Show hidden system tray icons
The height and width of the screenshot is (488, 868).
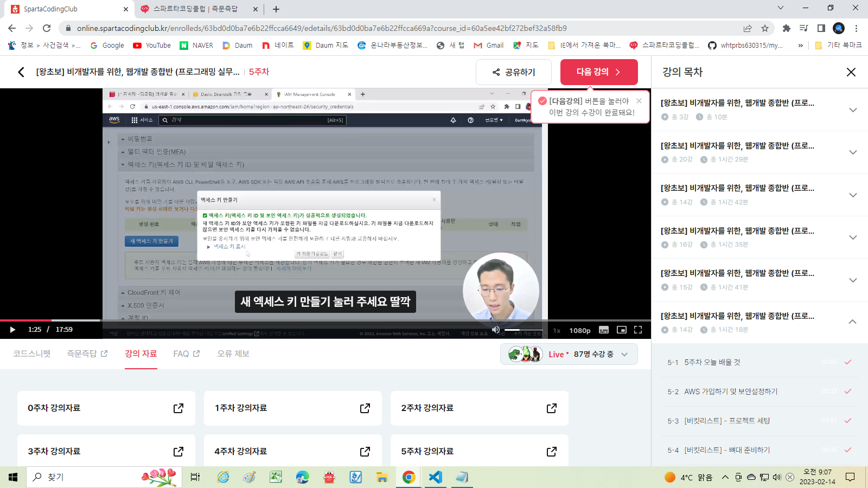(725, 477)
